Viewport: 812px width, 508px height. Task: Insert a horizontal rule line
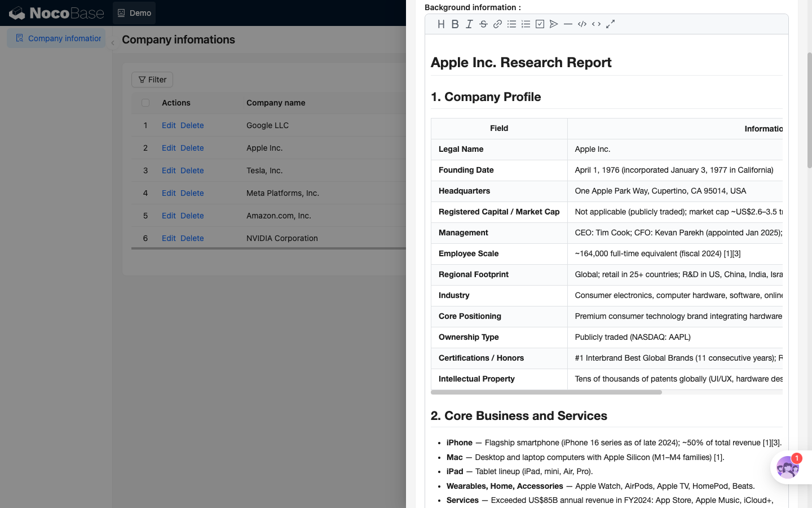click(568, 24)
